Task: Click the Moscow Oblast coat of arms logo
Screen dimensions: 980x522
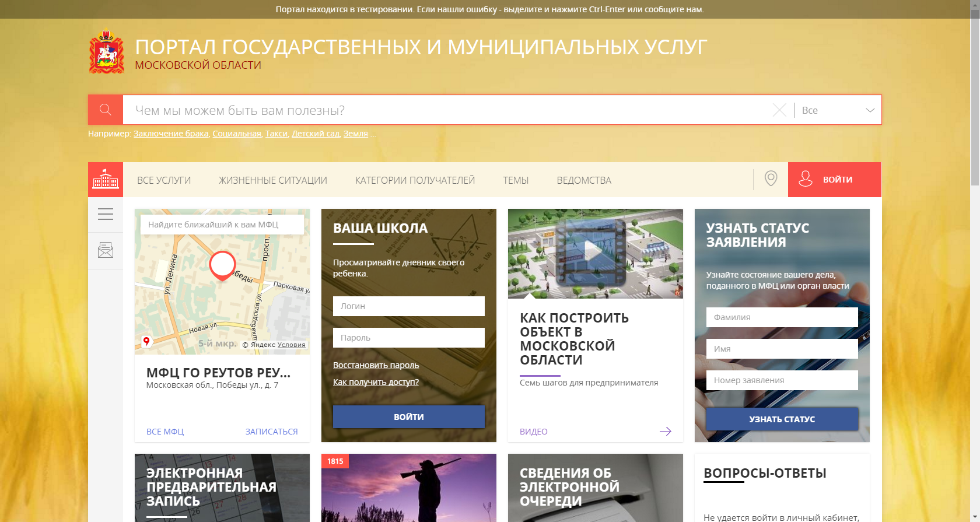Action: pos(106,52)
